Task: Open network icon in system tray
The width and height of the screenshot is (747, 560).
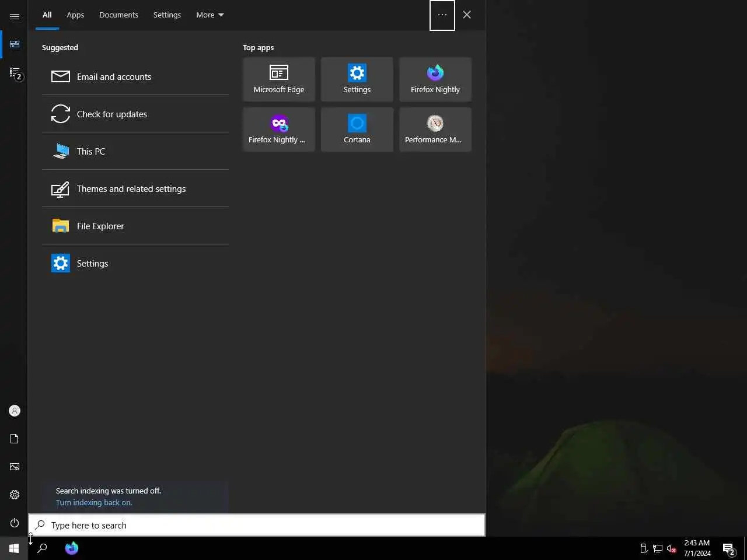Action: (658, 548)
